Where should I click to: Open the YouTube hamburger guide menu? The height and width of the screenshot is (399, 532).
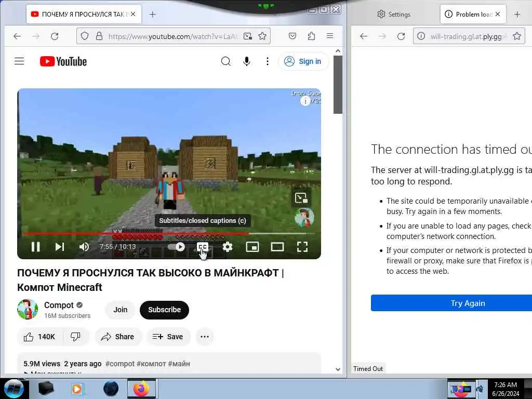pyautogui.click(x=19, y=61)
